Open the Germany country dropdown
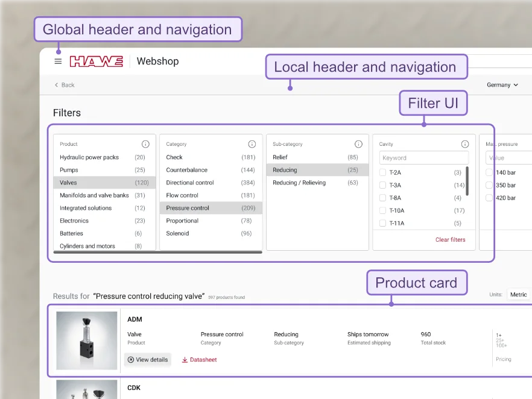 502,85
